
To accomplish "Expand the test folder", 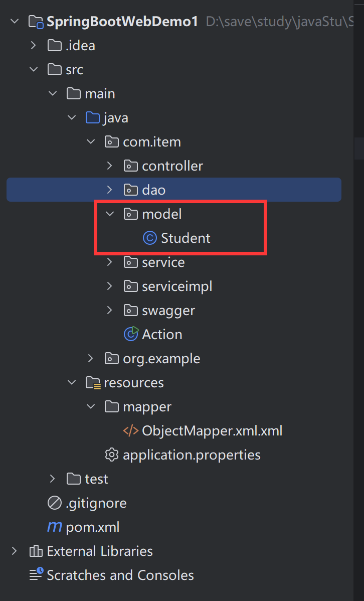I will pyautogui.click(x=52, y=479).
